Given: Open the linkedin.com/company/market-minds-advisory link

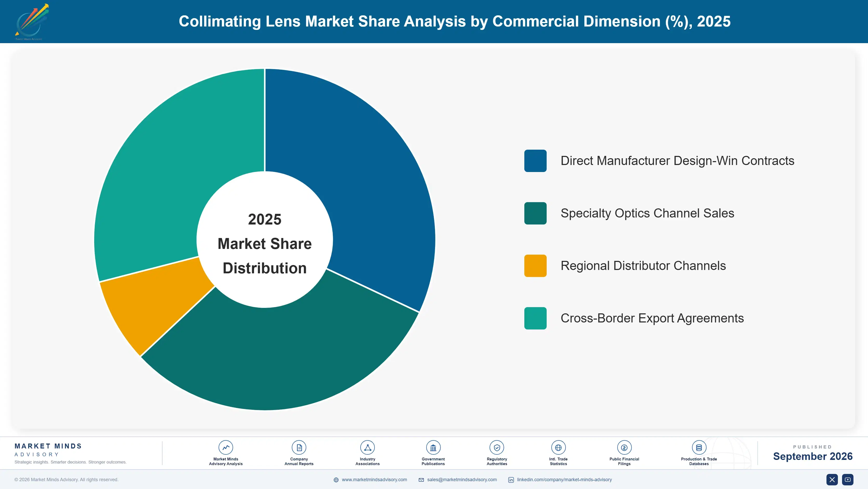Looking at the screenshot, I should point(564,480).
